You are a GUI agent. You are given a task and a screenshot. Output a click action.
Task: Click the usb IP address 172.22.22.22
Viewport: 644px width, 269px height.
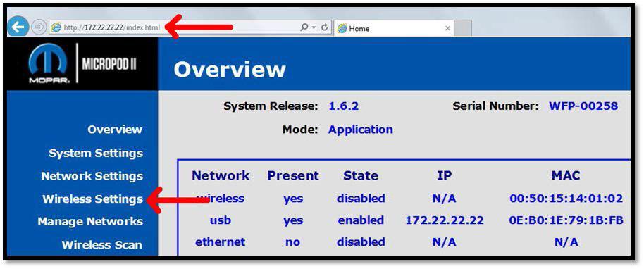[x=445, y=220]
